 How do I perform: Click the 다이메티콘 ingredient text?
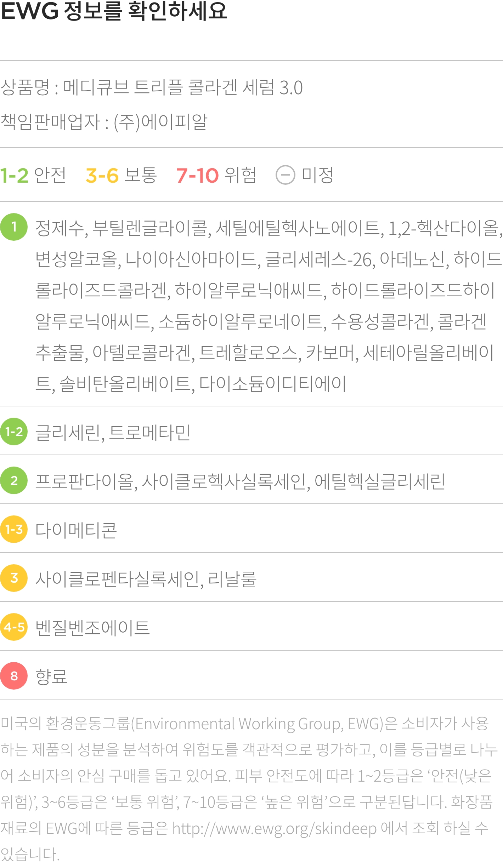(x=76, y=530)
